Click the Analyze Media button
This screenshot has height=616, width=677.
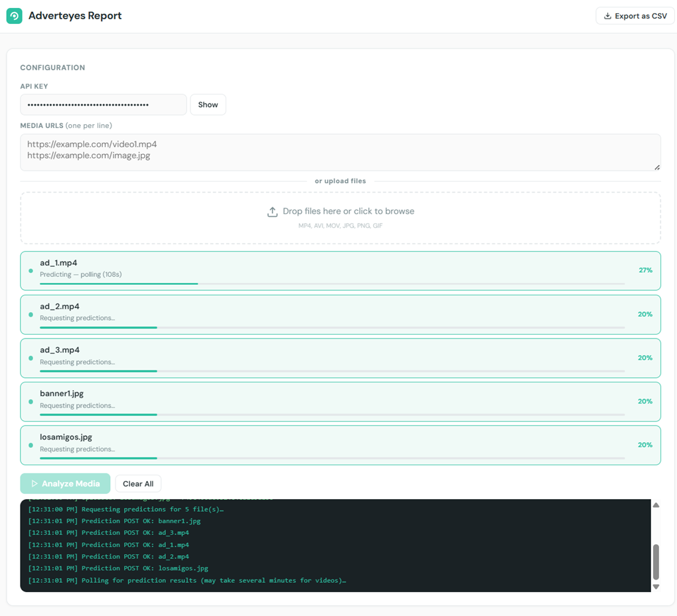65,483
